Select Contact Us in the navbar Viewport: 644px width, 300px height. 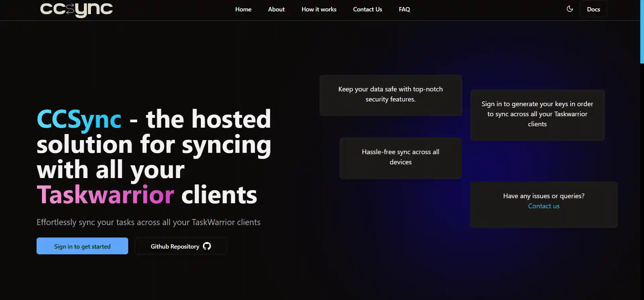[367, 9]
